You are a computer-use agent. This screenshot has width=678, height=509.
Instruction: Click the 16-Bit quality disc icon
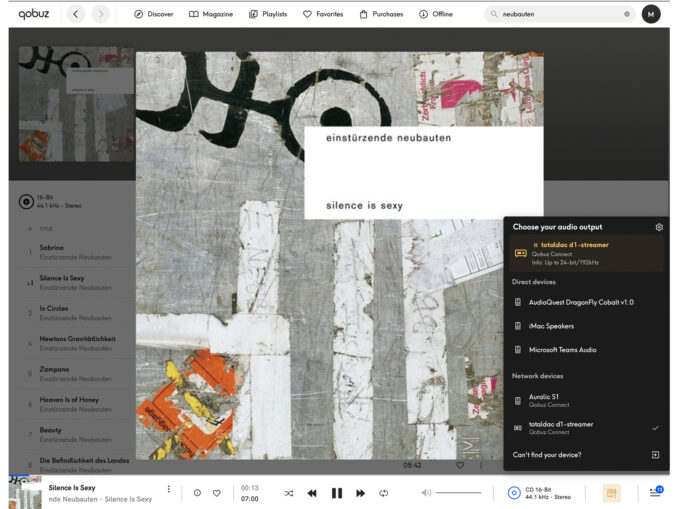point(26,202)
